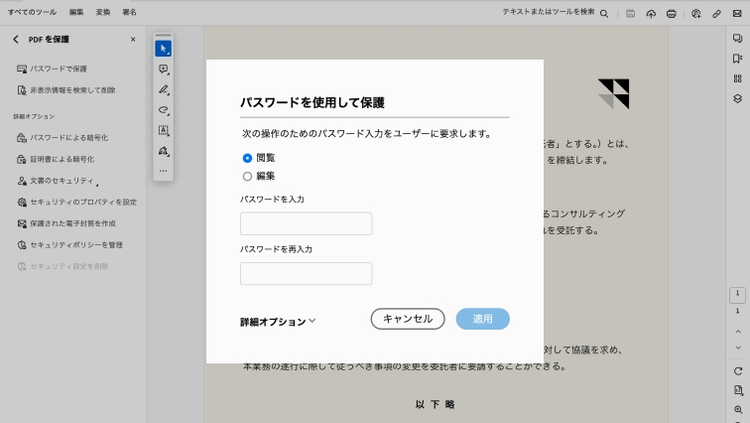The width and height of the screenshot is (750, 423).
Task: Open the 編集 menu
Action: 77,12
